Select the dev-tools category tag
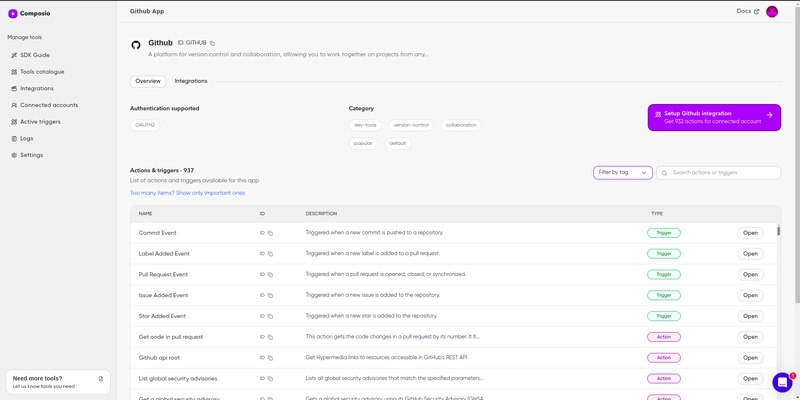Viewport: 800px width, 400px height. pyautogui.click(x=365, y=125)
